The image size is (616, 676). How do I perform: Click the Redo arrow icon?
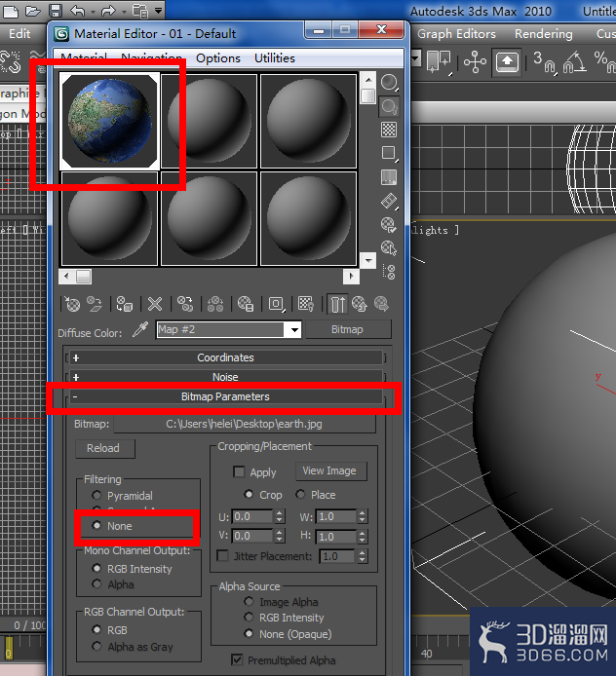pyautogui.click(x=108, y=11)
